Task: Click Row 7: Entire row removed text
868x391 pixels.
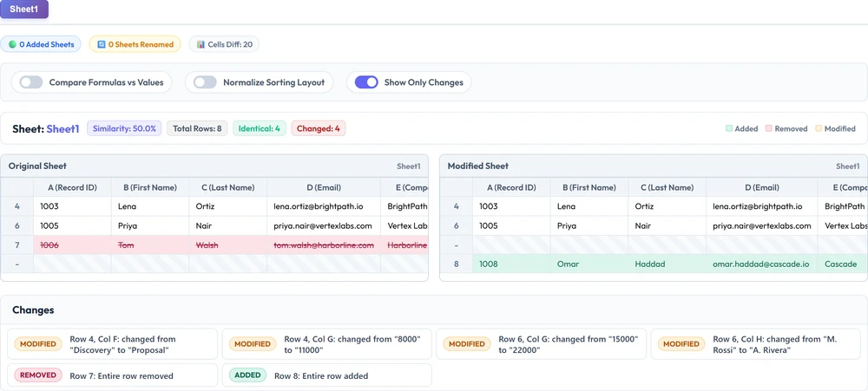Action: 122,376
